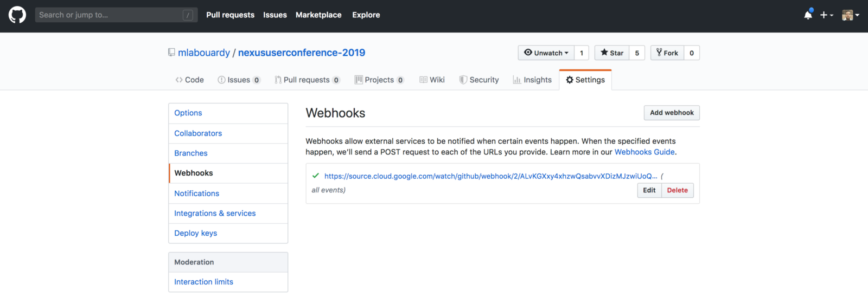Viewport: 868px width, 297px height.
Task: Open the plus create-new dropdown
Action: (x=826, y=15)
